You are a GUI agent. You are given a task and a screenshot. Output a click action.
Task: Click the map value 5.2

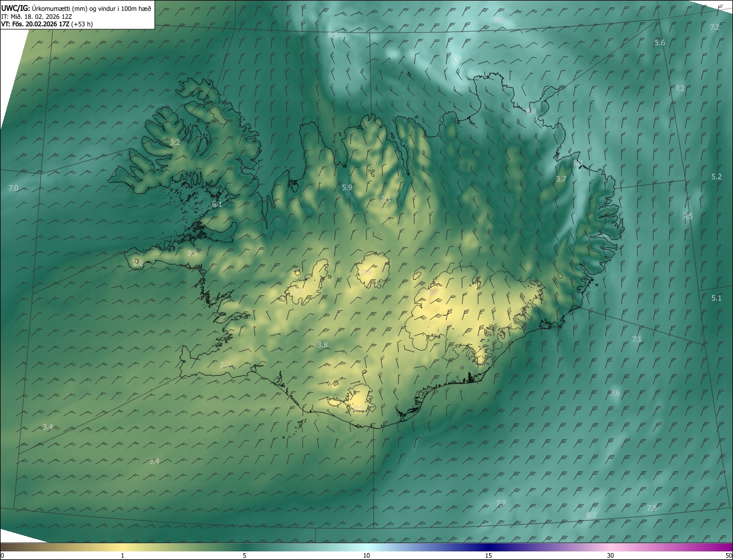tap(716, 176)
